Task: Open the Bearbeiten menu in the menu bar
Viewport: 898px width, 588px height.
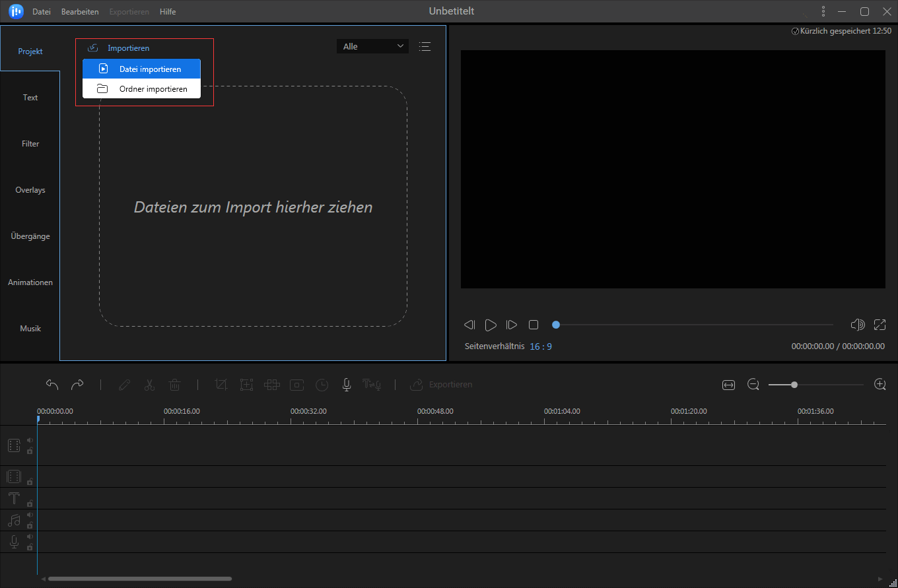Action: (79, 11)
